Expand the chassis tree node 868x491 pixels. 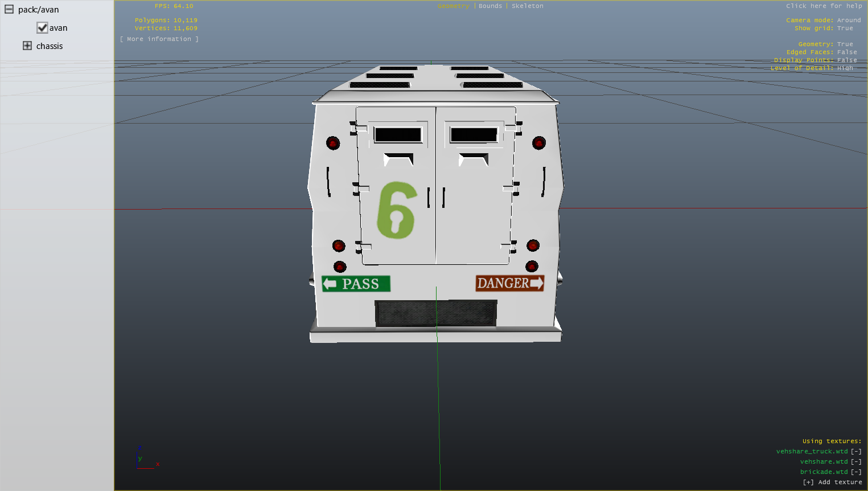(27, 46)
